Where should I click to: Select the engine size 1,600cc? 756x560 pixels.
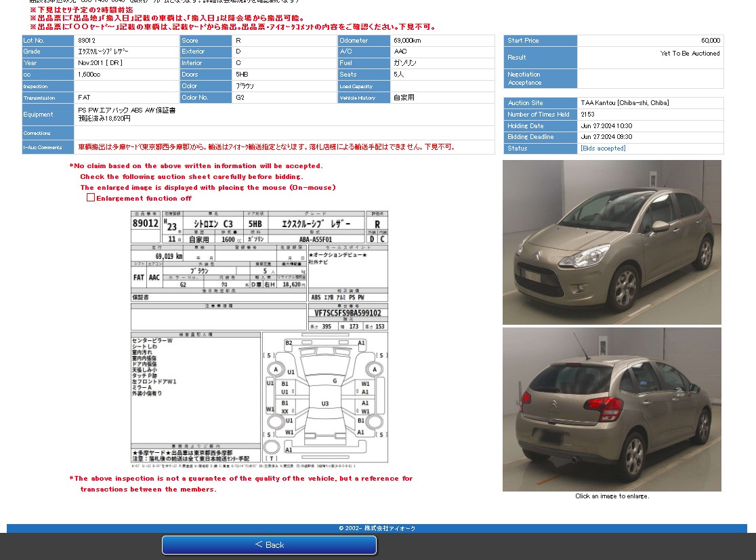click(x=89, y=75)
